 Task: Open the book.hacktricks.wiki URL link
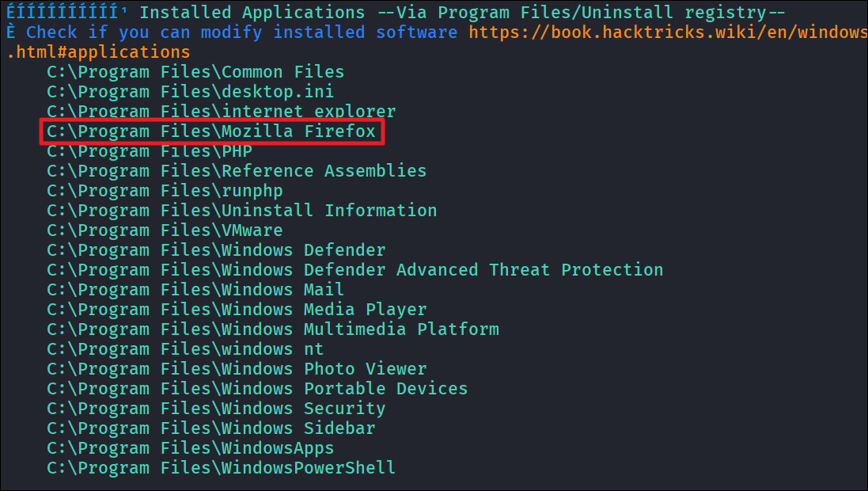click(x=668, y=32)
